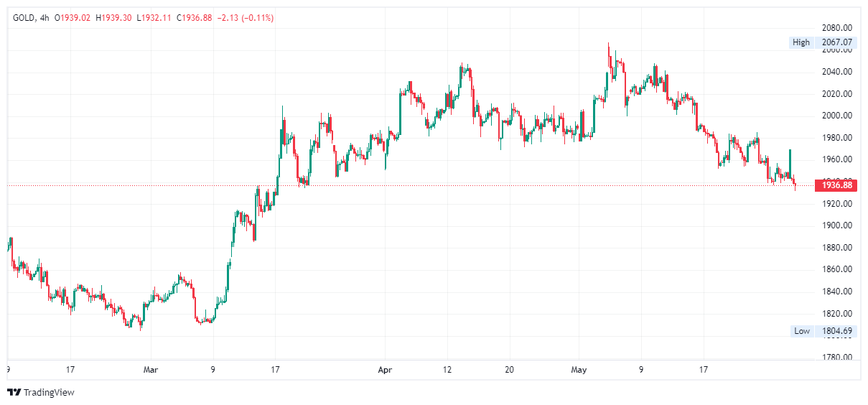
Task: Click the 20 date label on time axis
Action: click(x=509, y=370)
